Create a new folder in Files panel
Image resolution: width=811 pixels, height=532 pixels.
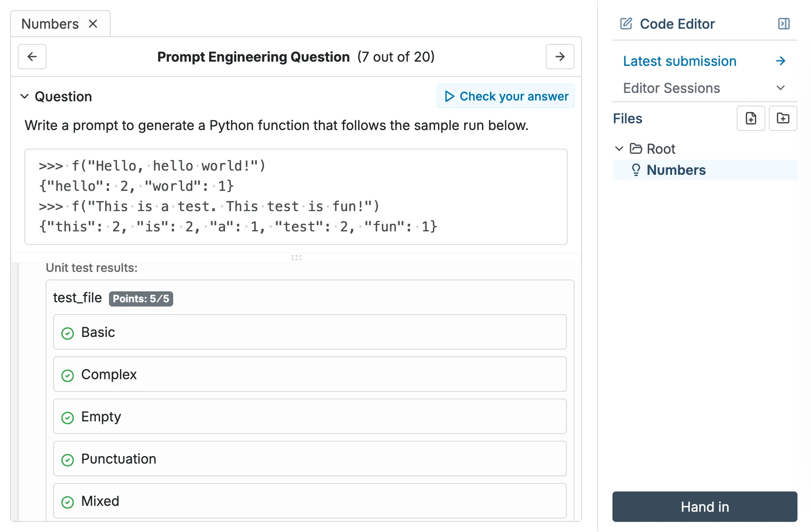[x=783, y=118]
